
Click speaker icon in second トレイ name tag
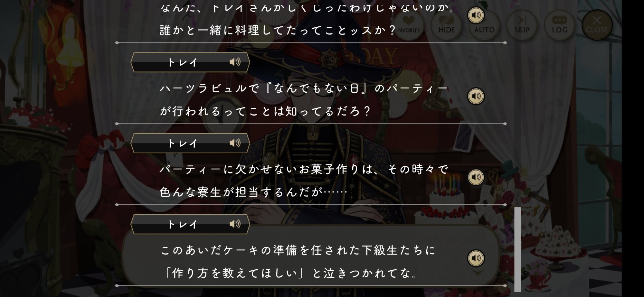point(235,143)
